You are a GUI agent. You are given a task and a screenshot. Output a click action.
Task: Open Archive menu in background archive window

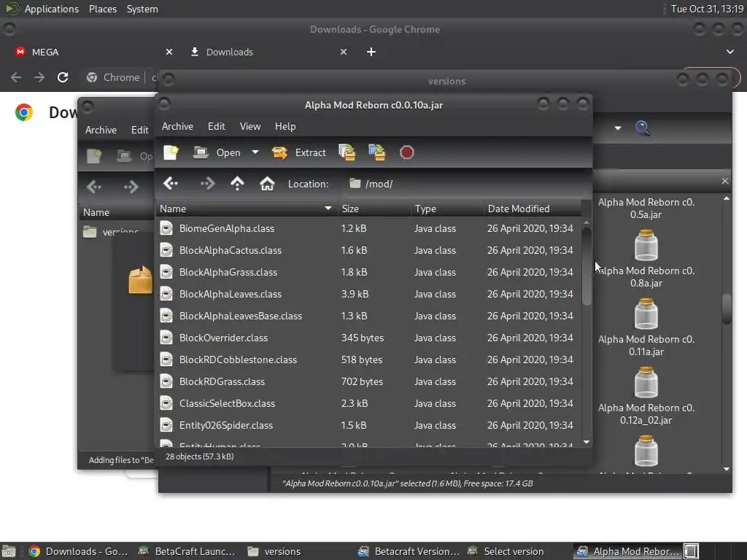(101, 130)
